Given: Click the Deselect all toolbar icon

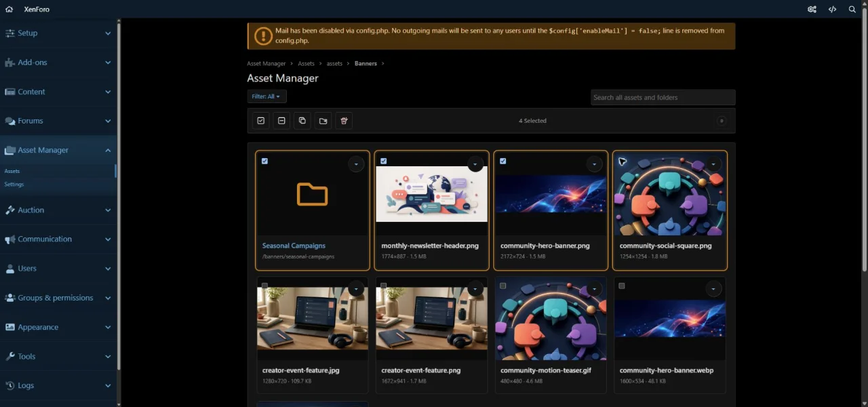Looking at the screenshot, I should (281, 121).
